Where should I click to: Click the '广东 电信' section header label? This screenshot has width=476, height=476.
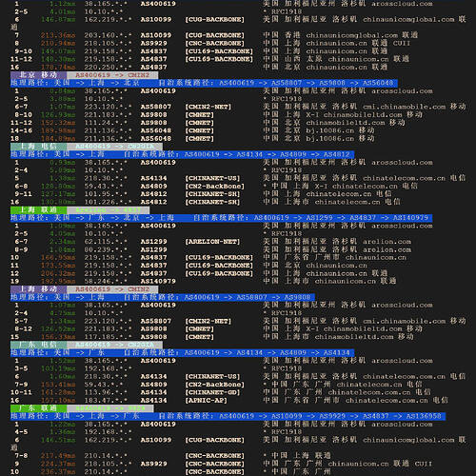tap(38, 345)
